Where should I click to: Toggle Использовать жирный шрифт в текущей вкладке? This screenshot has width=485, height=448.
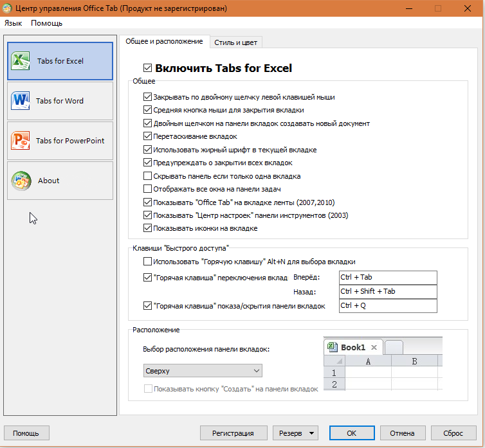[x=147, y=149]
